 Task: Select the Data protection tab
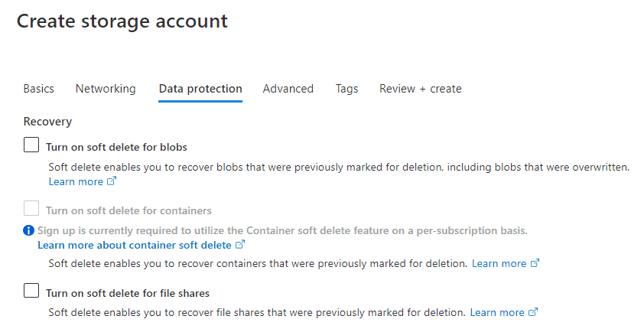pyautogui.click(x=200, y=89)
